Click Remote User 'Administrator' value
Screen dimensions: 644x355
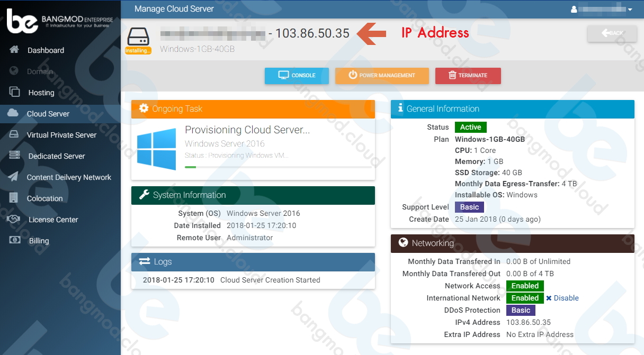tap(249, 238)
